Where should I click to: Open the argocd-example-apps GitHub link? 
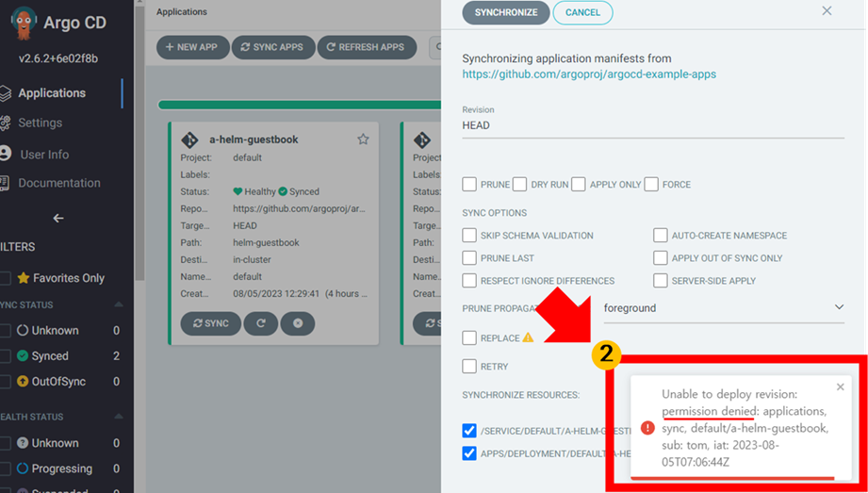point(589,74)
